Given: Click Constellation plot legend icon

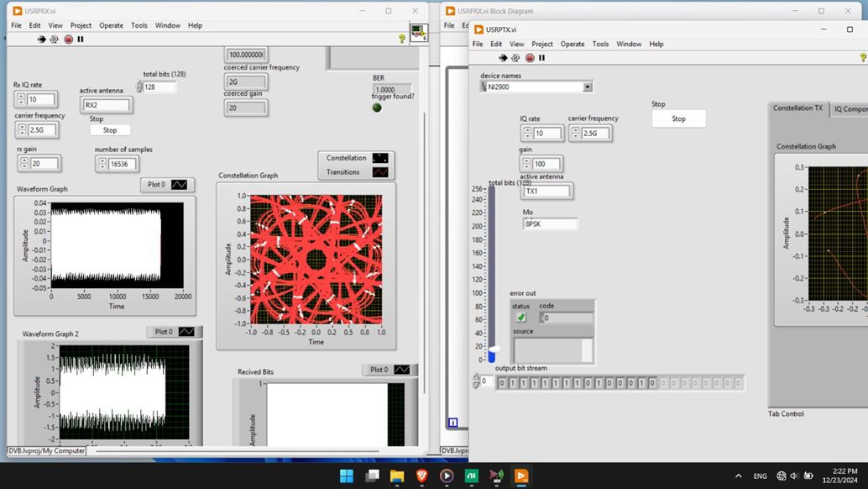Looking at the screenshot, I should pyautogui.click(x=380, y=158).
